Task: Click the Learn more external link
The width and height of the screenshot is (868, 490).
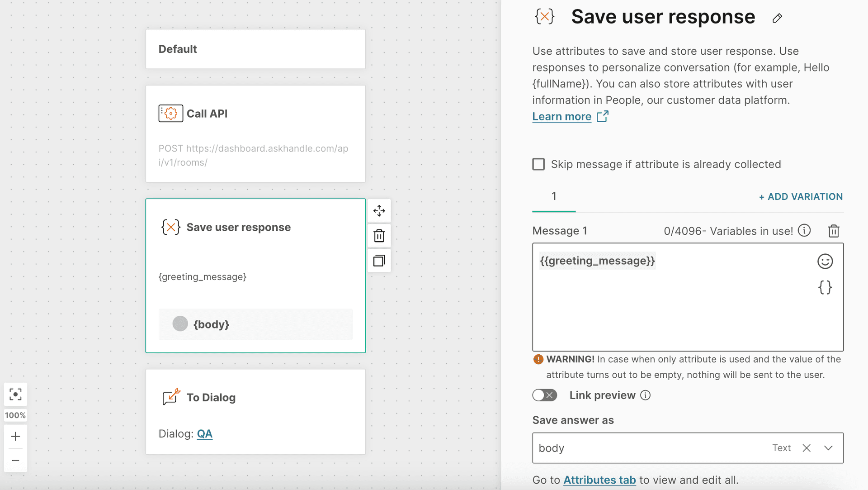Action: (570, 116)
